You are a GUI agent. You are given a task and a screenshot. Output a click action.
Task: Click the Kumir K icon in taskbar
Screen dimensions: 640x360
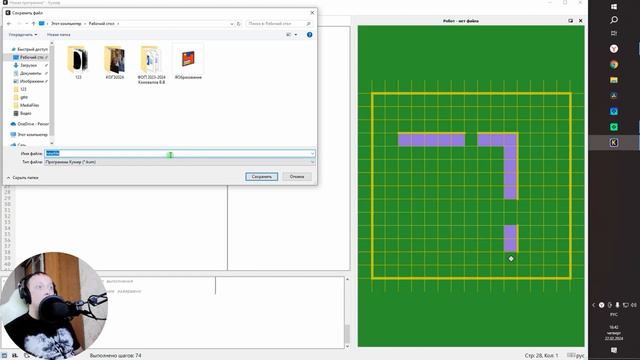point(614,142)
